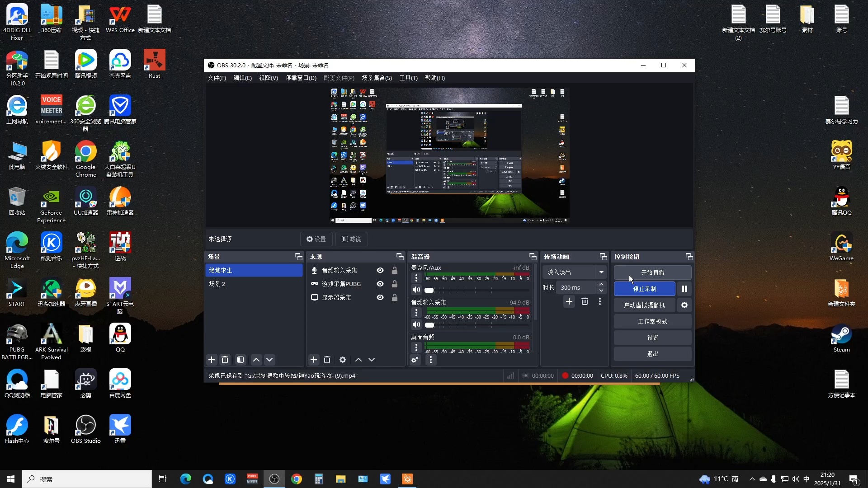
Task: Open mixer options three-dot menu at bottom
Action: click(x=430, y=360)
